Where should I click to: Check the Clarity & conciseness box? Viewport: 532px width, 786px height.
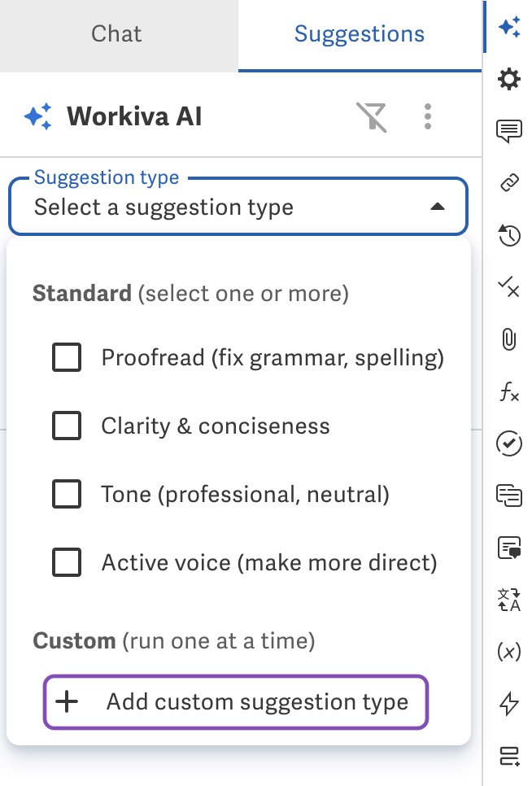pos(67,426)
